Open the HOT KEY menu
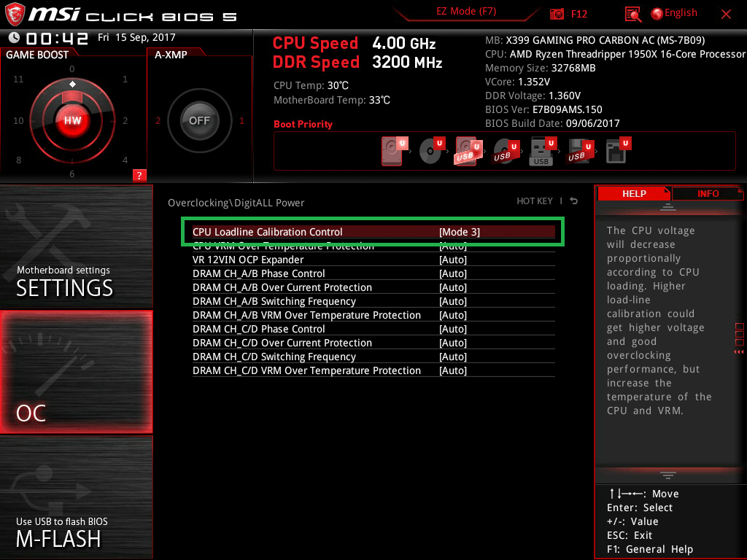 (x=535, y=201)
